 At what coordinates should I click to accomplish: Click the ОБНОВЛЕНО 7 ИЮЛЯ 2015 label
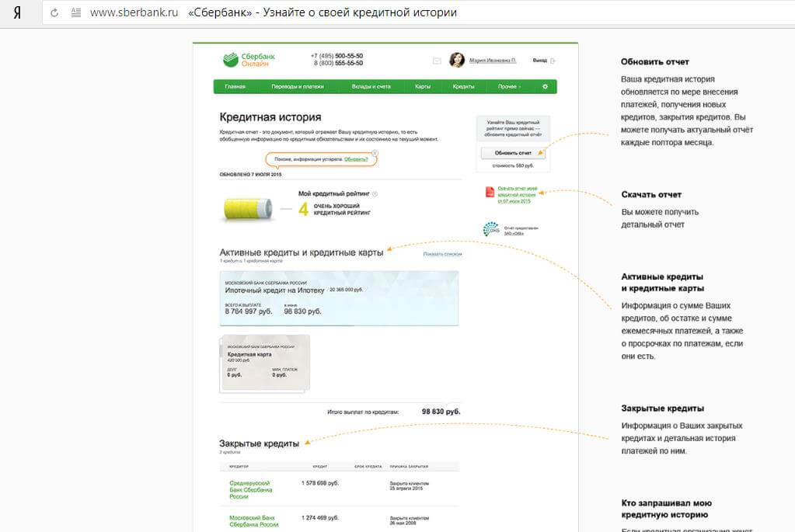click(250, 175)
